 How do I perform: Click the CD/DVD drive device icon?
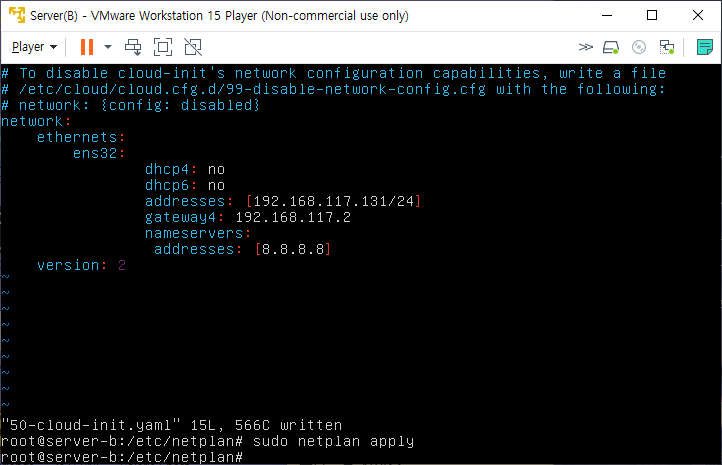click(639, 47)
